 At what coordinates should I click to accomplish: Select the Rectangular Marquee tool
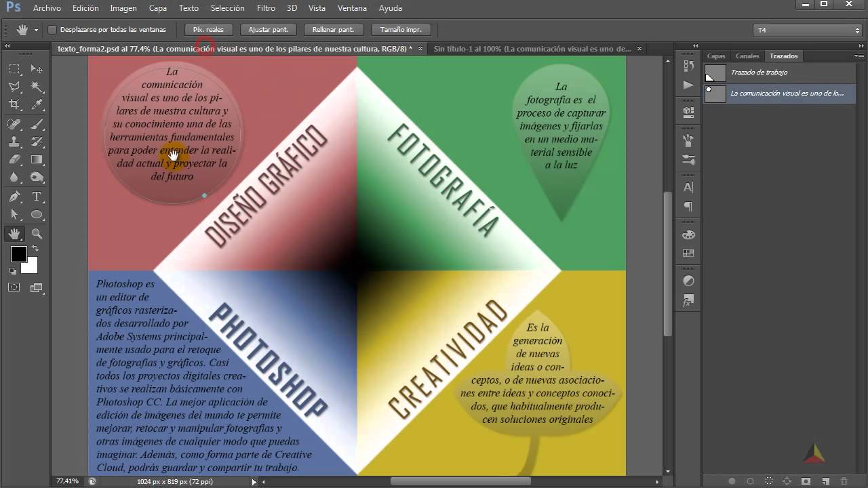[x=14, y=69]
